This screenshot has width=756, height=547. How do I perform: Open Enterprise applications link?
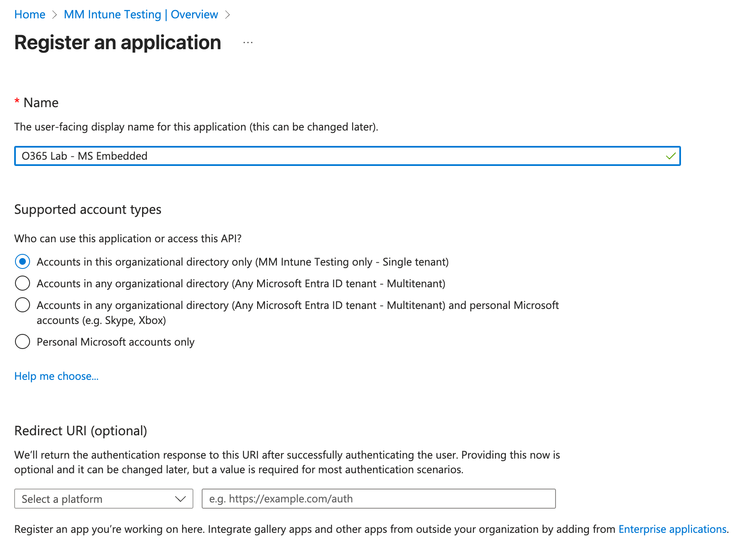672,529
